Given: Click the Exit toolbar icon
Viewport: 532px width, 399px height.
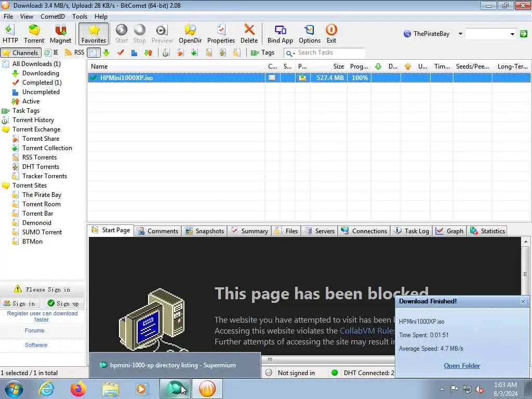Looking at the screenshot, I should tap(331, 34).
